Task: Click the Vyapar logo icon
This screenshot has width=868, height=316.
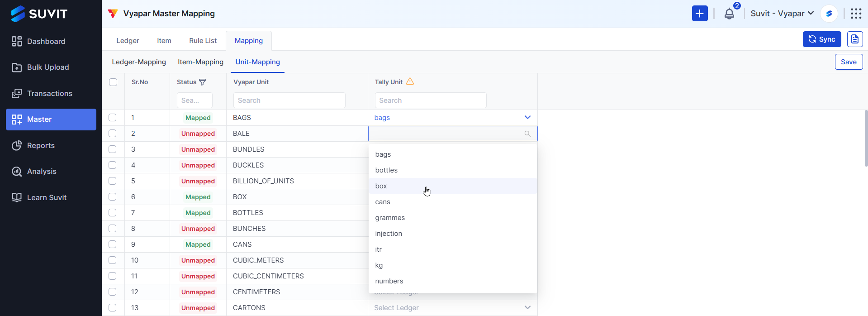Action: coord(113,14)
